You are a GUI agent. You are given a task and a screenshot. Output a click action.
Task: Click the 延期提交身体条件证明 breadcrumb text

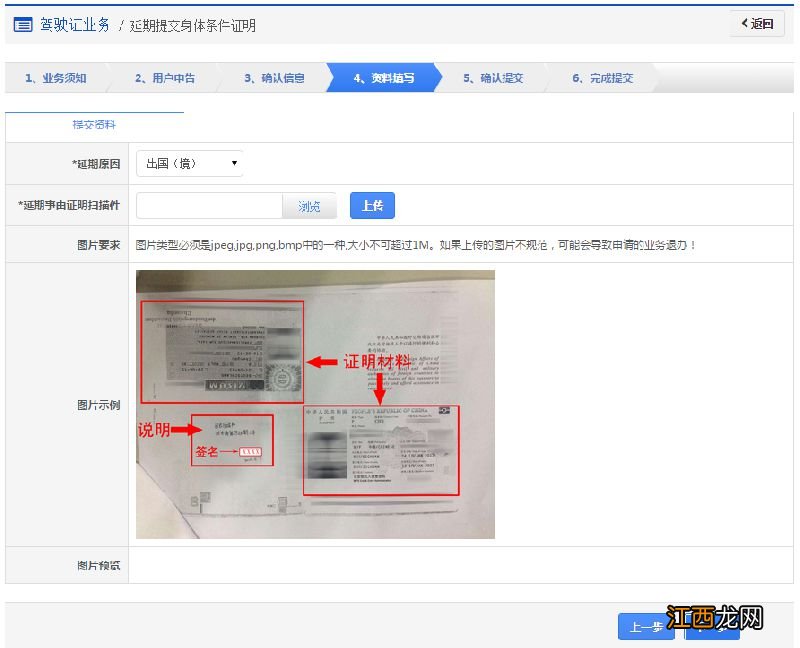[x=192, y=26]
